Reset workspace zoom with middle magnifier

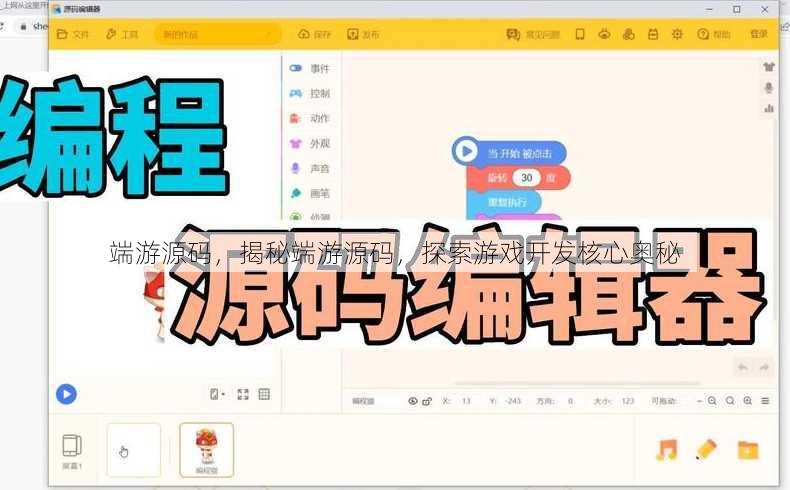coord(730,401)
